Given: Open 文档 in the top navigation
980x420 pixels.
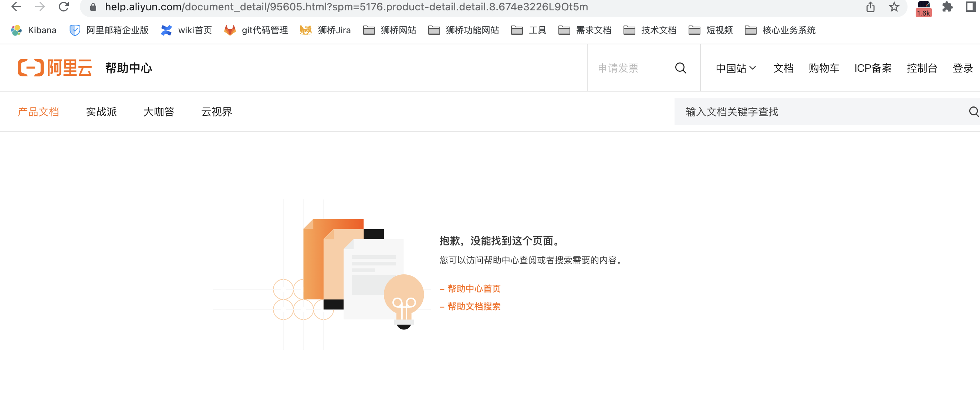Looking at the screenshot, I should pyautogui.click(x=783, y=68).
